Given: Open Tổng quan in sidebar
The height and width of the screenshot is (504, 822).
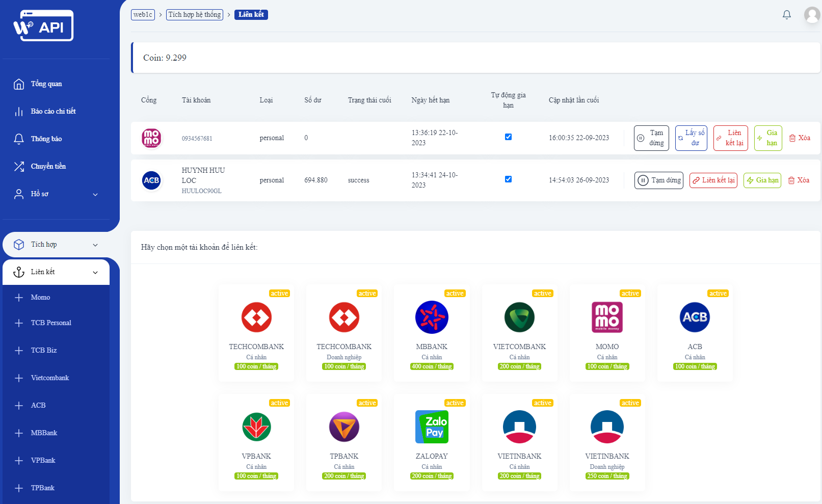Looking at the screenshot, I should click(x=46, y=84).
